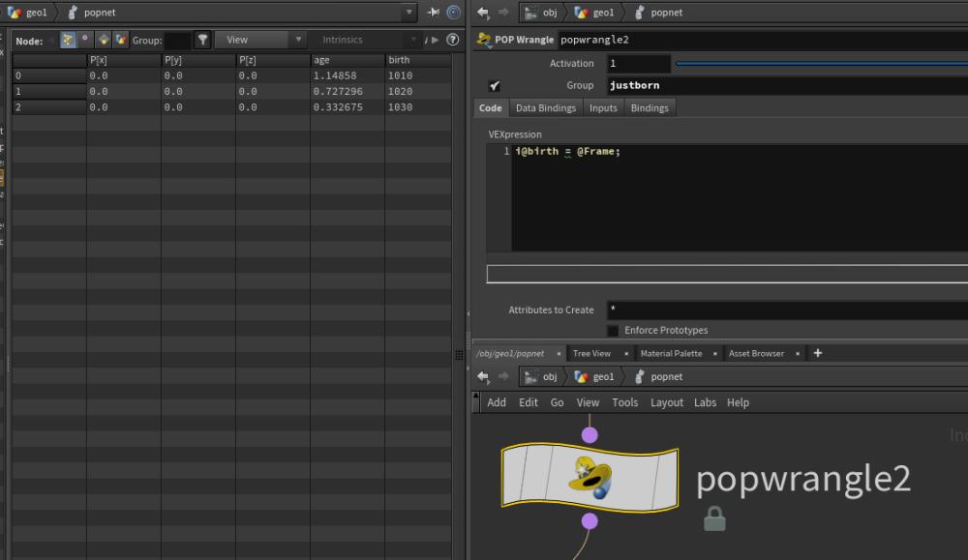The width and height of the screenshot is (968, 560).
Task: Click the group filter funnel icon
Action: coord(202,40)
